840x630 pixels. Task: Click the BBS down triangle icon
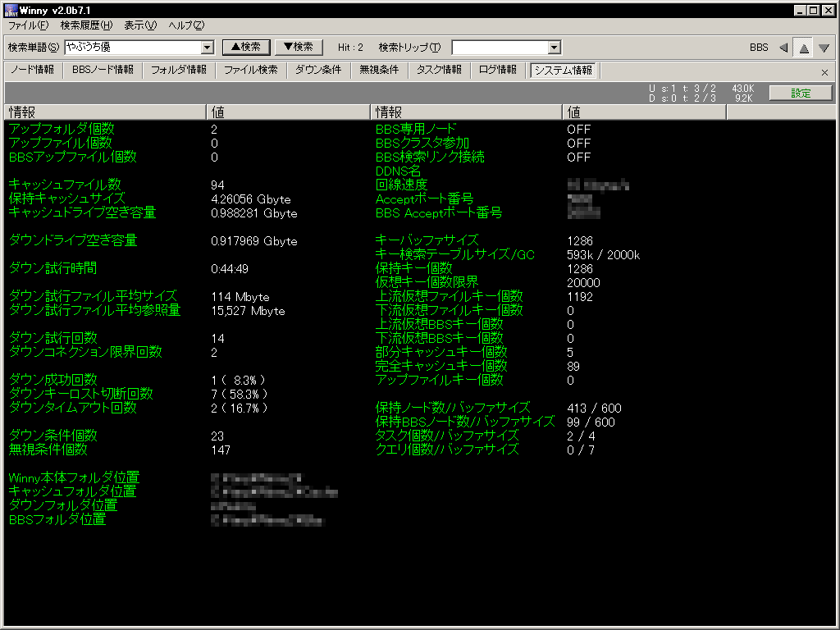pos(824,48)
